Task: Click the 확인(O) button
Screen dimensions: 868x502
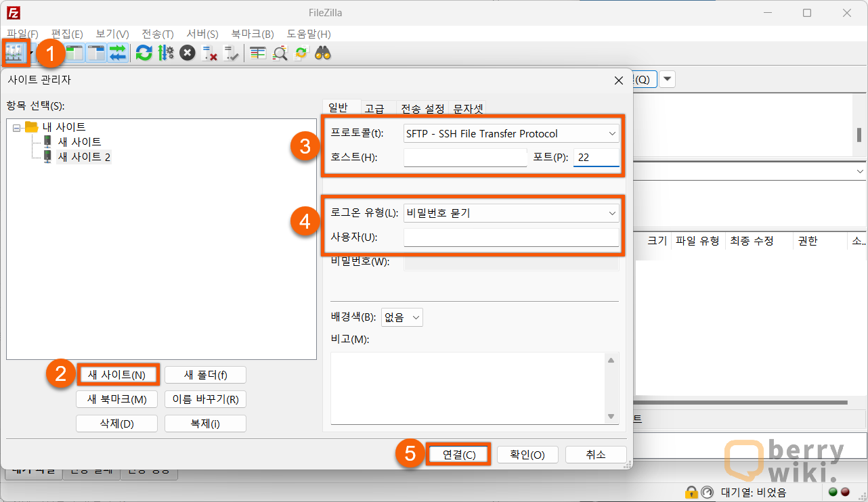Action: point(527,455)
